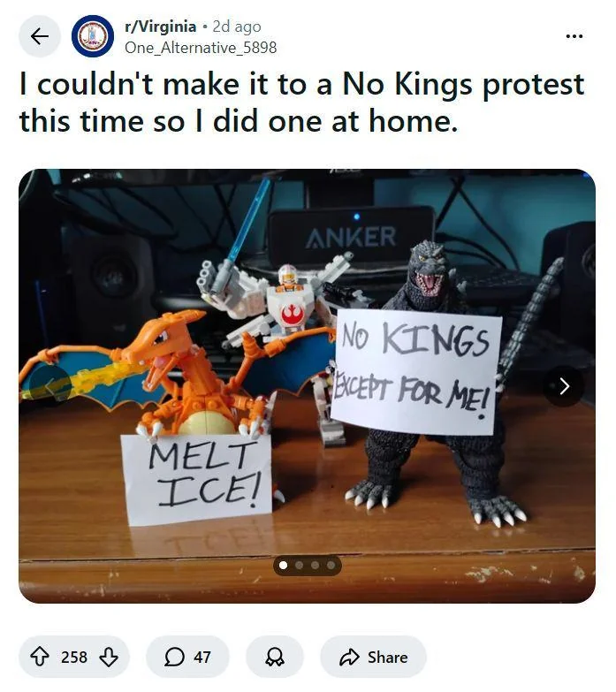The image size is (616, 692).
Task: Go back using the back arrow
Action: tap(39, 36)
